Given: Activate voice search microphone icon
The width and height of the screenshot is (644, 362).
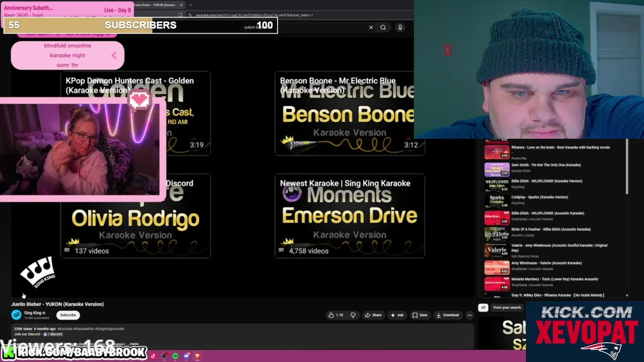Looking at the screenshot, I should 400,28.
